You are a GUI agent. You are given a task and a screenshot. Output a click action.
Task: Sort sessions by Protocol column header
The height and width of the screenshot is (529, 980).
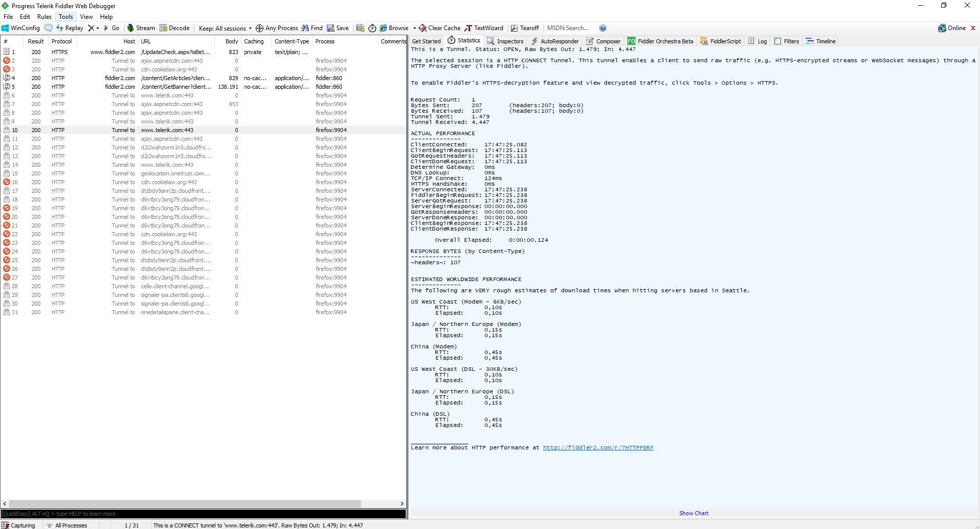62,41
